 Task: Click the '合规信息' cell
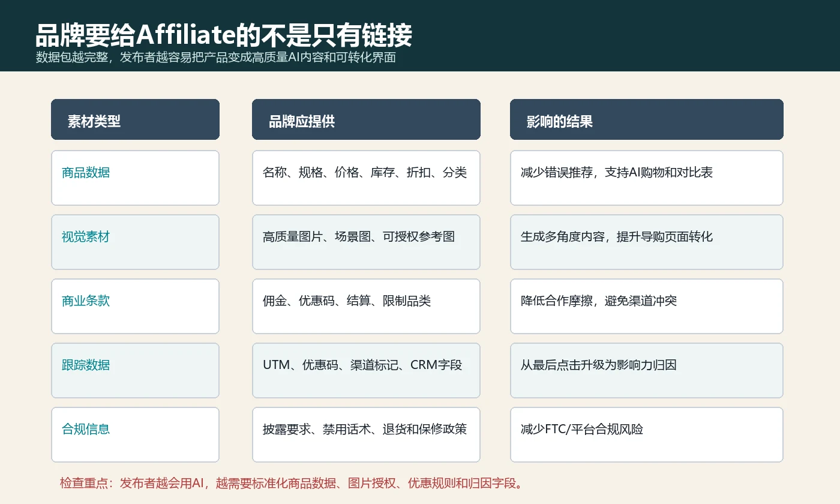135,434
